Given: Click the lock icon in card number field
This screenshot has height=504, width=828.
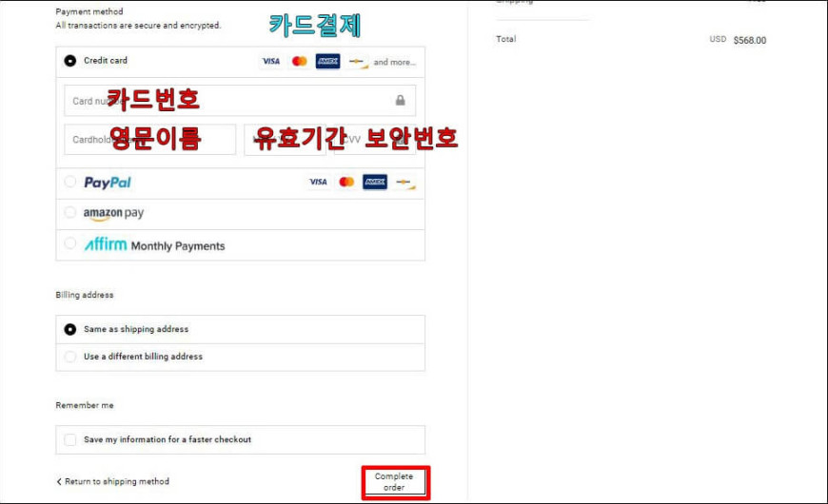Looking at the screenshot, I should [401, 100].
